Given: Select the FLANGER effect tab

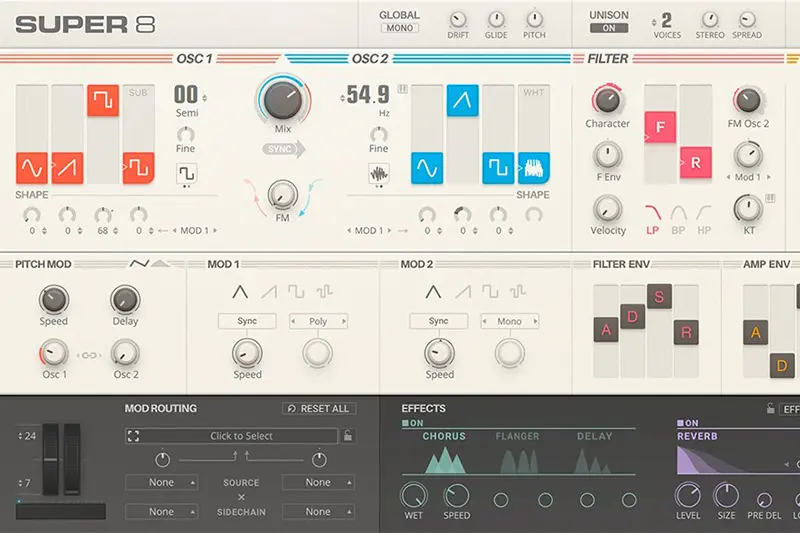Looking at the screenshot, I should coord(517,436).
